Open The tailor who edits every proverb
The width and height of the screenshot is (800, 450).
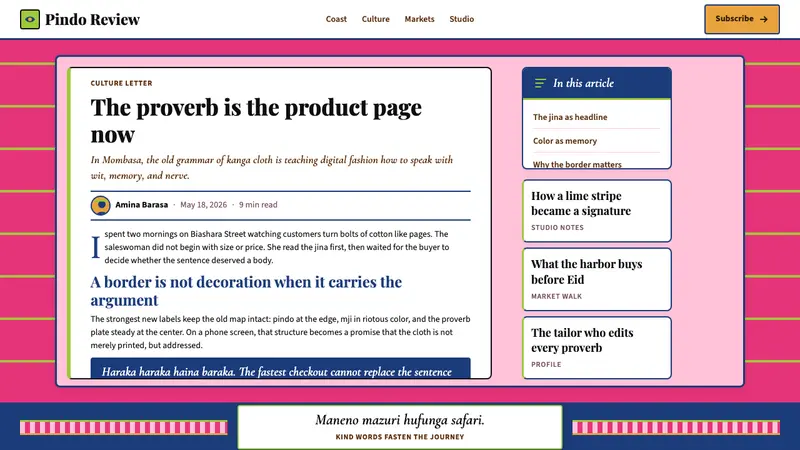pyautogui.click(x=596, y=347)
